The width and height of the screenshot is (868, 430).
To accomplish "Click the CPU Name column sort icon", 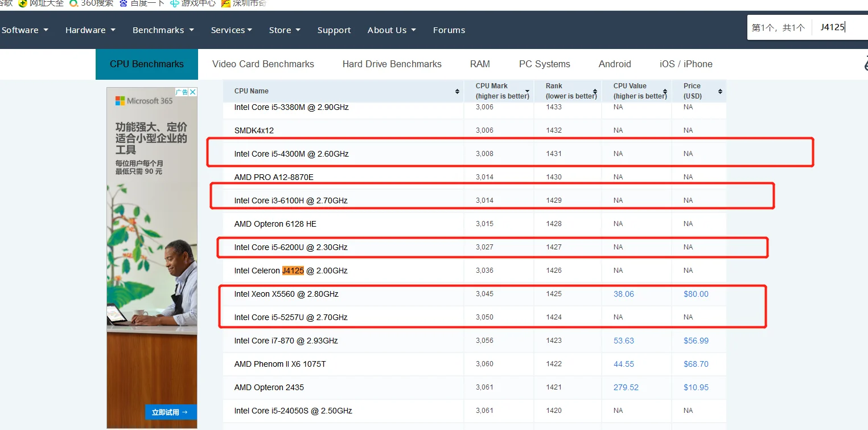I will (x=457, y=91).
